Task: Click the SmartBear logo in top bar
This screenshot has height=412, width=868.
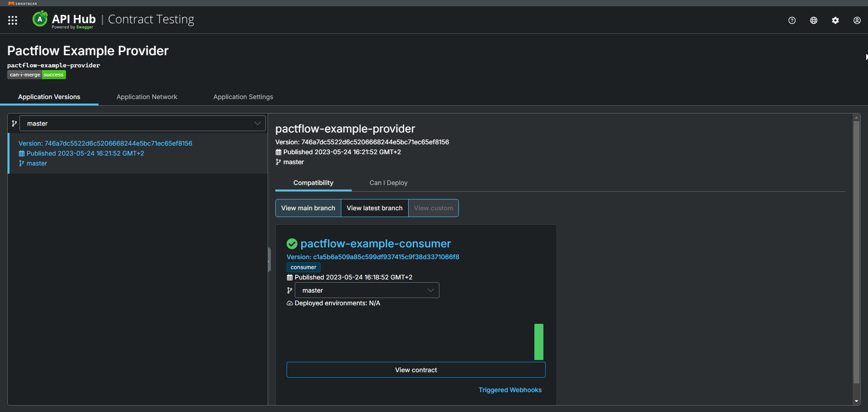Action: tap(23, 3)
